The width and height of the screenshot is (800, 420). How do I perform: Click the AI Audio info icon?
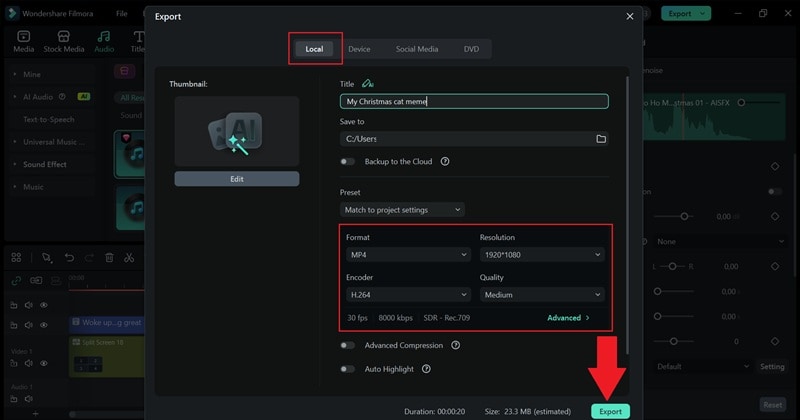[x=62, y=96]
